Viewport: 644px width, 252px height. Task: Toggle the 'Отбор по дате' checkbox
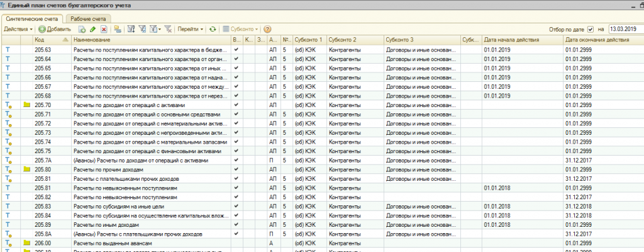[x=590, y=29]
